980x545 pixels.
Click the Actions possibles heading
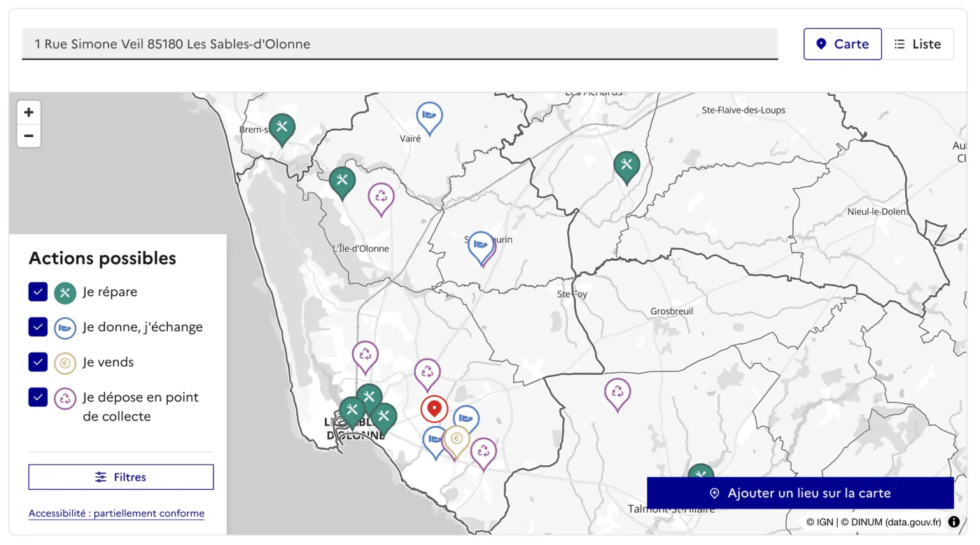tap(102, 258)
